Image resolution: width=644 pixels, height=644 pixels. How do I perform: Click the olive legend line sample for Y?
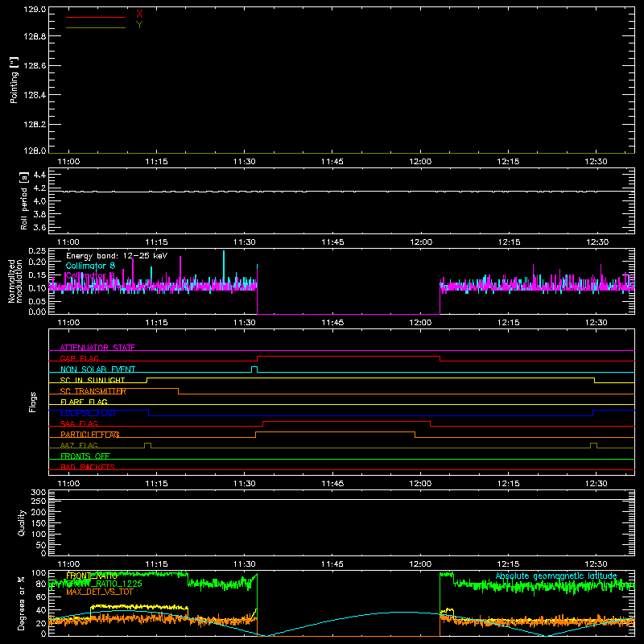coord(96,28)
